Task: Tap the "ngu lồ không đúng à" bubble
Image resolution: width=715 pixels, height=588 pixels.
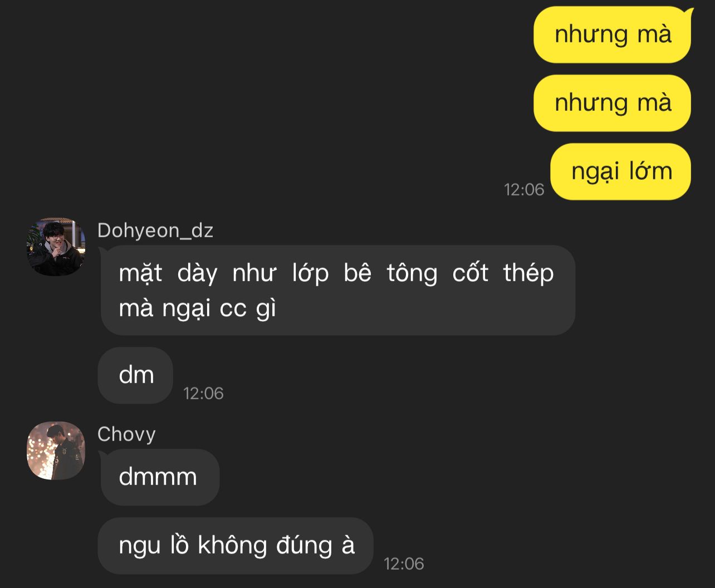Action: 236,546
